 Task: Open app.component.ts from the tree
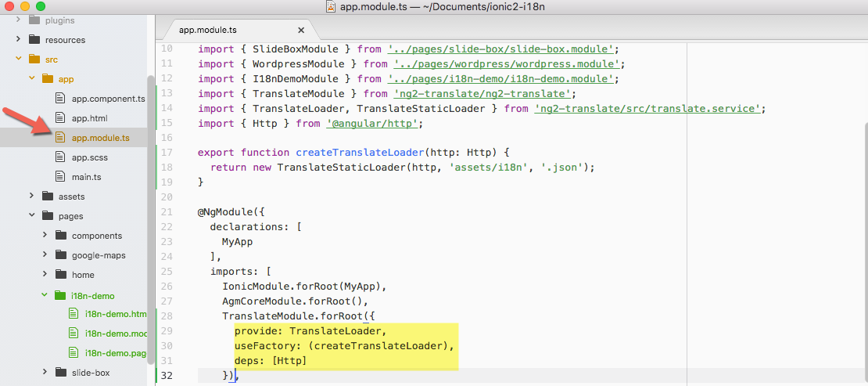click(x=109, y=99)
